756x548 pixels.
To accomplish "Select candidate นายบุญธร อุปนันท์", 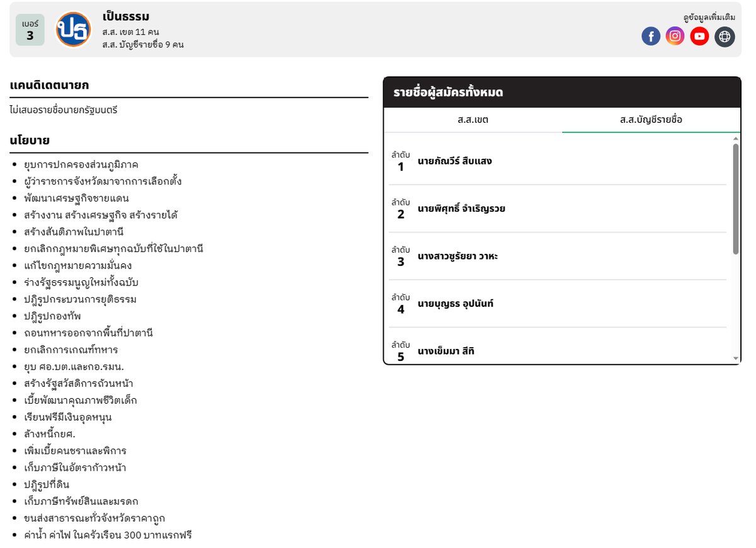I will click(557, 304).
